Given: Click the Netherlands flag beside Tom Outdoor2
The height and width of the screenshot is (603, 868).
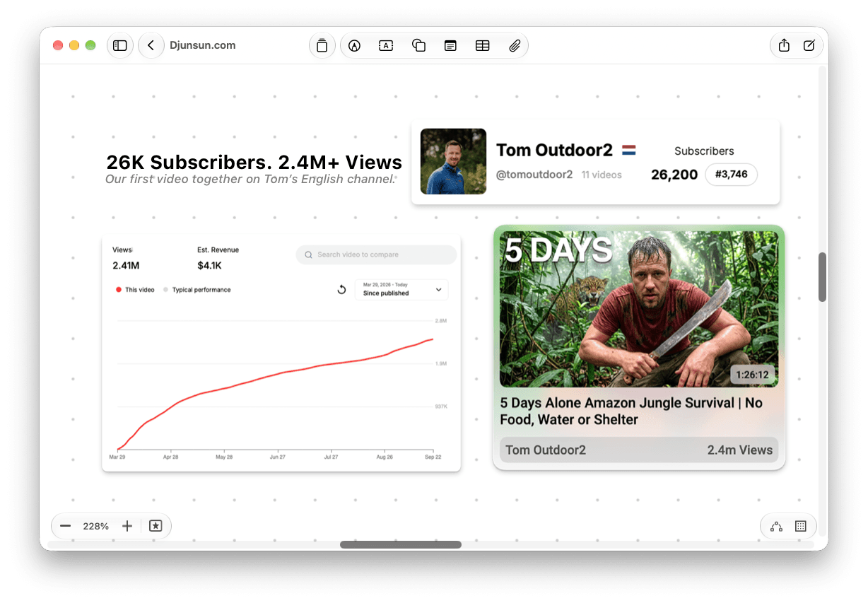Looking at the screenshot, I should pos(629,150).
